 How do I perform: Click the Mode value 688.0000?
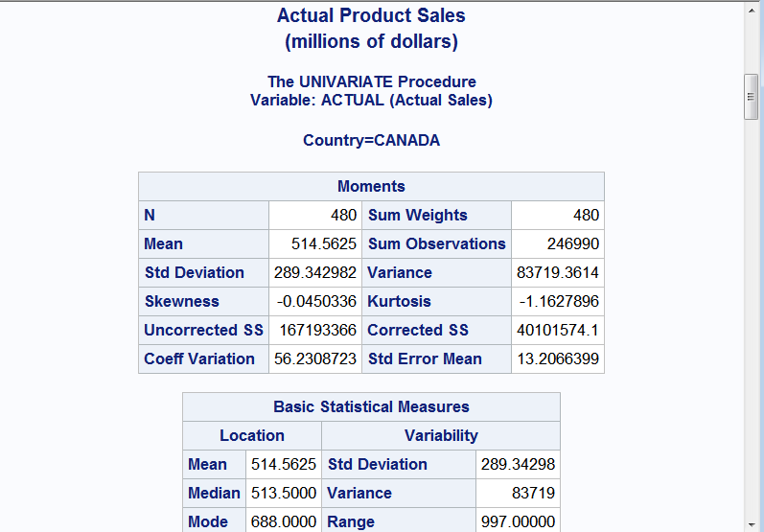point(284,521)
